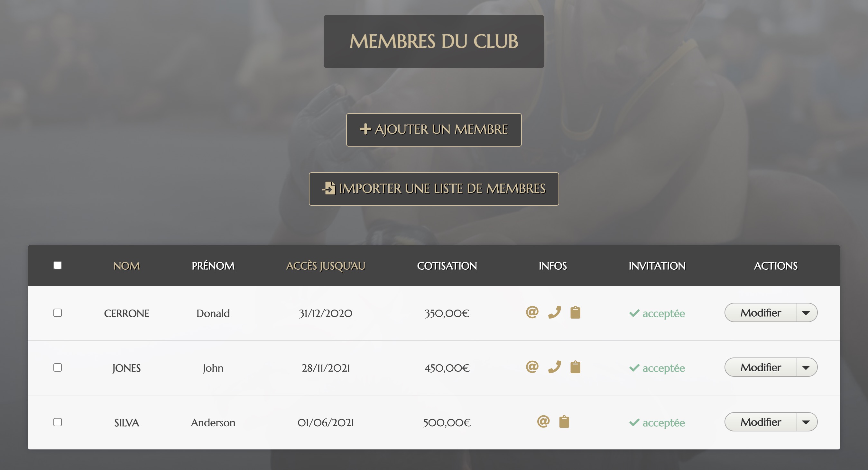This screenshot has width=868, height=470.
Task: Click the email icon for John Jones
Action: click(532, 367)
